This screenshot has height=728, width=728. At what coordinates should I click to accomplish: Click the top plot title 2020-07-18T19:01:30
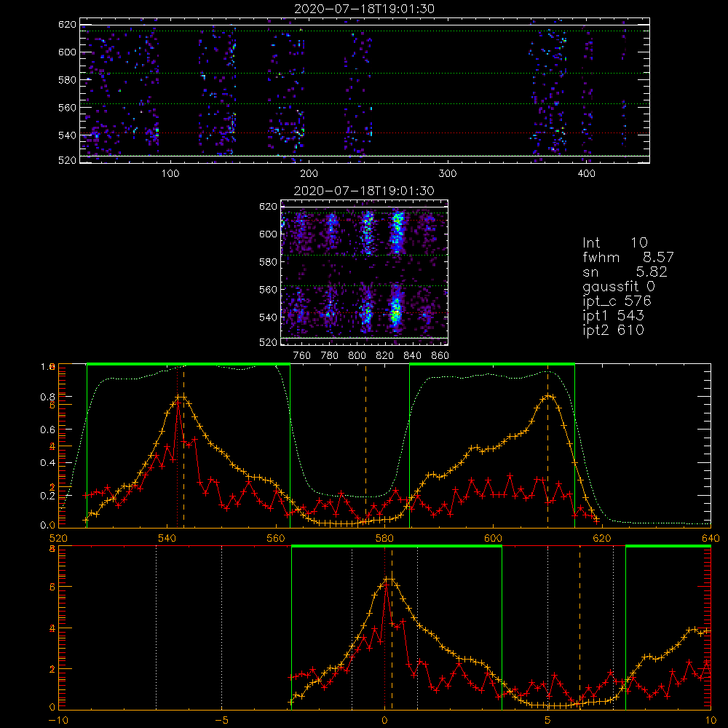pyautogui.click(x=365, y=9)
